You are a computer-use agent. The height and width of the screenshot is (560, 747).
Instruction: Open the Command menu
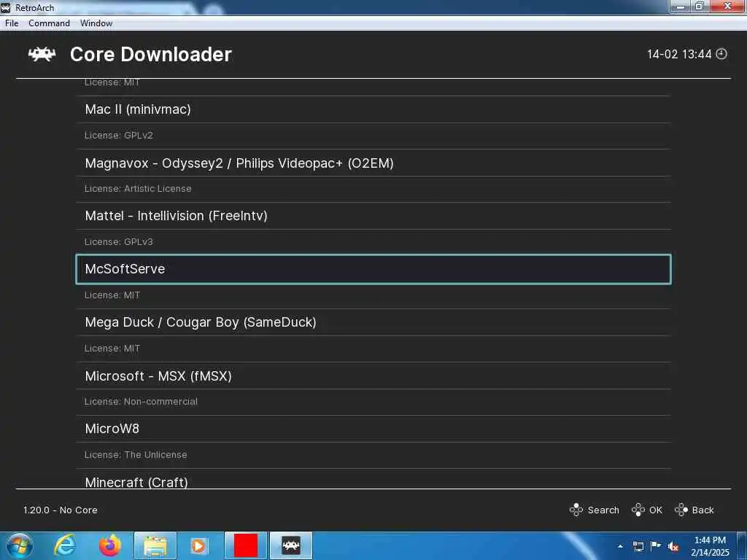click(49, 23)
